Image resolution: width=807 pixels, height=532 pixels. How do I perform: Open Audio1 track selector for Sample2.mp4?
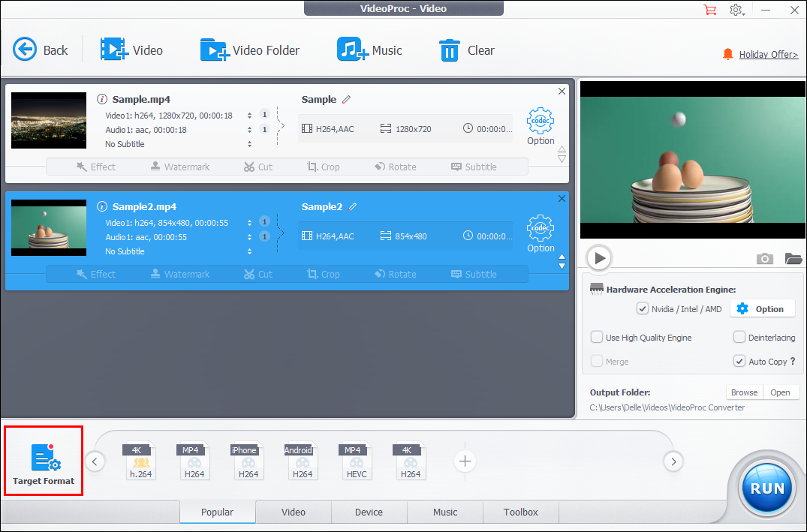[x=250, y=236]
